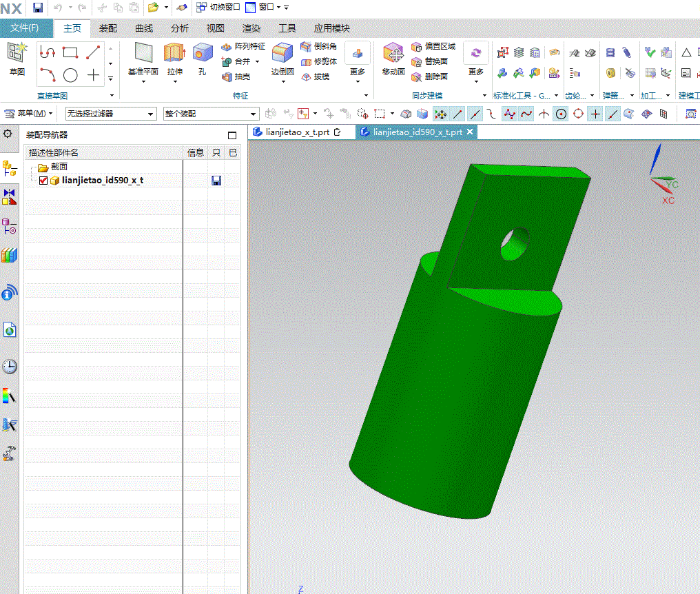
Task: Uncheck the lianjietao_id590_x_t component checkbox
Action: pyautogui.click(x=43, y=181)
